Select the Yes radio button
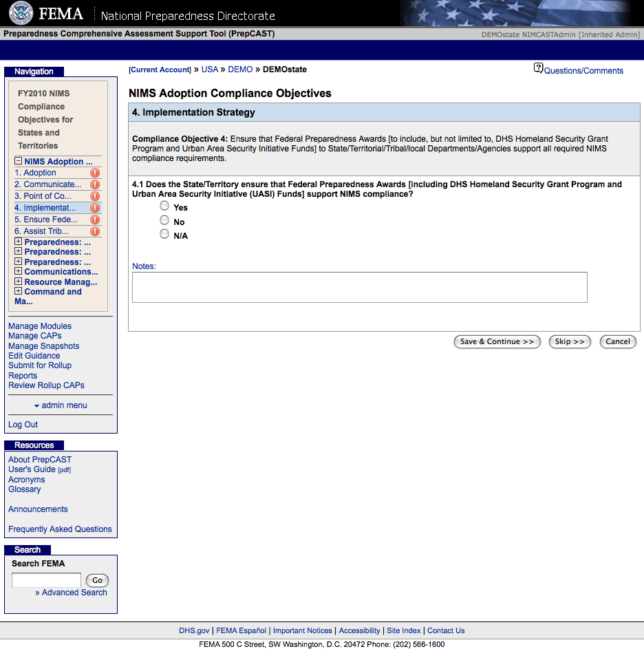 pyautogui.click(x=164, y=206)
